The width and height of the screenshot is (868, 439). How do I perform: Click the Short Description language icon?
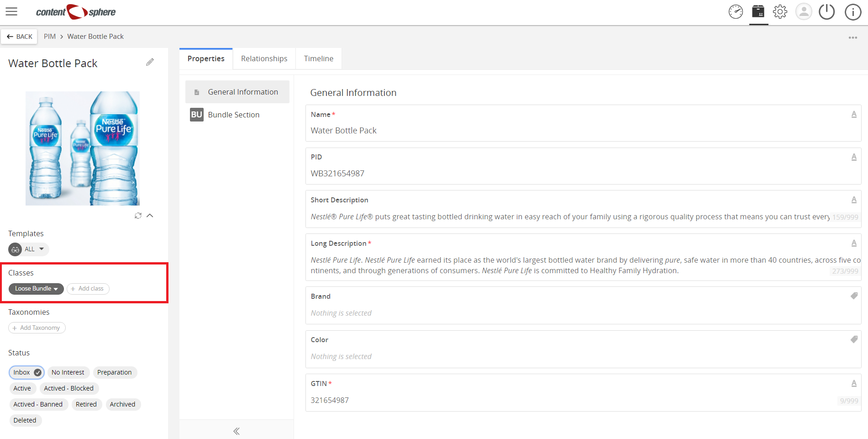click(x=854, y=200)
